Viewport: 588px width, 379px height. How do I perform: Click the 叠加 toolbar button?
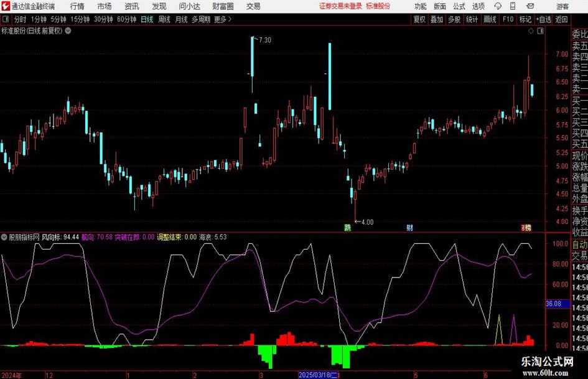(437, 19)
